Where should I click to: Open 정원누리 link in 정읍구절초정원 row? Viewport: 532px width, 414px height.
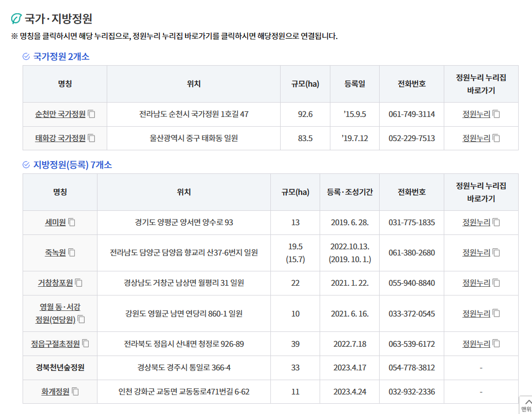(476, 344)
